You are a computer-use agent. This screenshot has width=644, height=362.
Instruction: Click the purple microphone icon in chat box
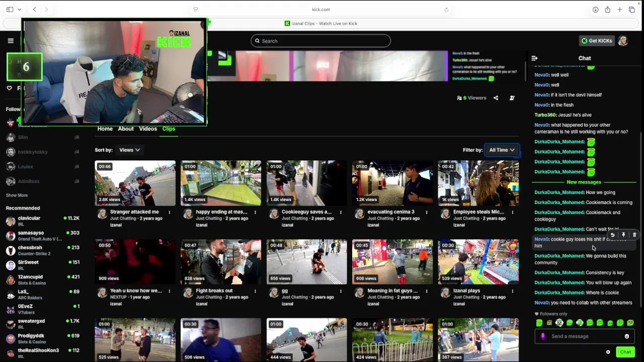(542, 336)
